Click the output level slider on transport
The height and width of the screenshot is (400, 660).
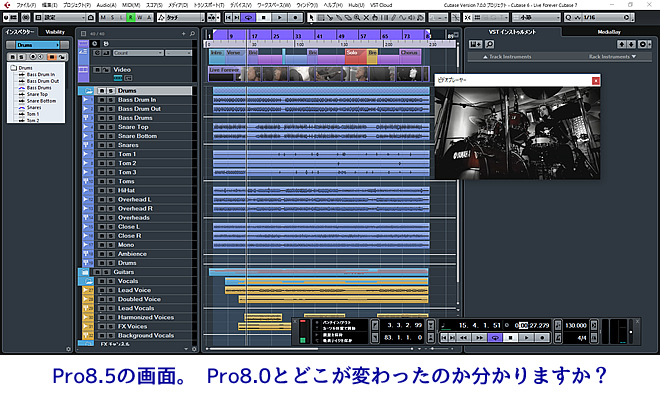pyautogui.click(x=631, y=332)
